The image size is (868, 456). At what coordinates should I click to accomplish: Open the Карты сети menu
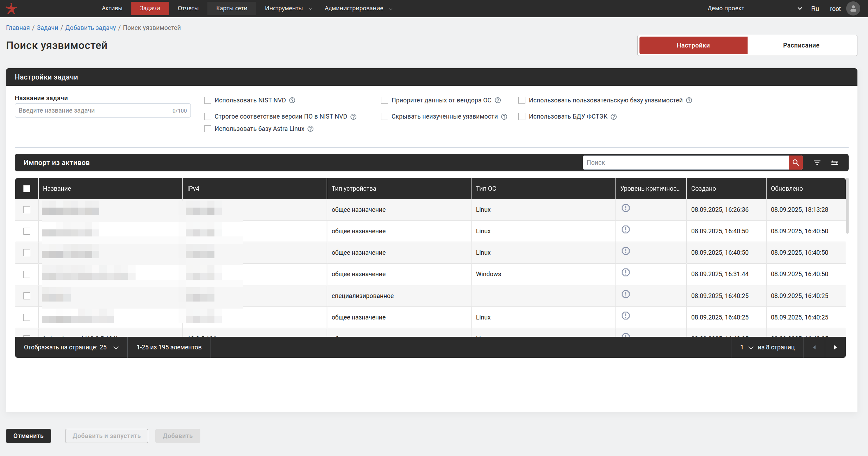click(x=232, y=8)
